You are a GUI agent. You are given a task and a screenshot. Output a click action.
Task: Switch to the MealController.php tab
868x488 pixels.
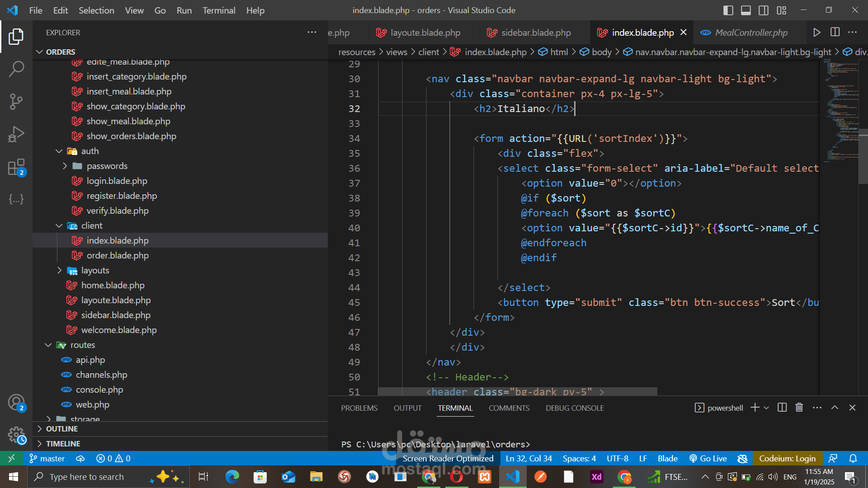click(750, 33)
